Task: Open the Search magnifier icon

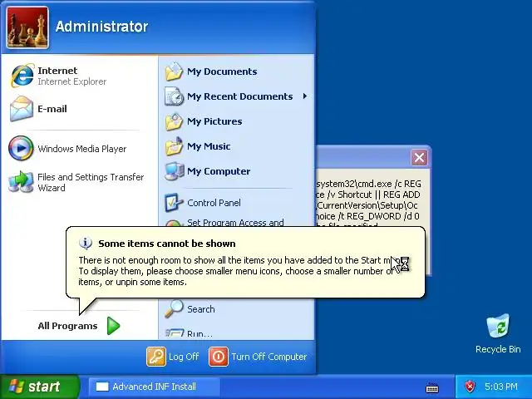Action: pyautogui.click(x=174, y=308)
